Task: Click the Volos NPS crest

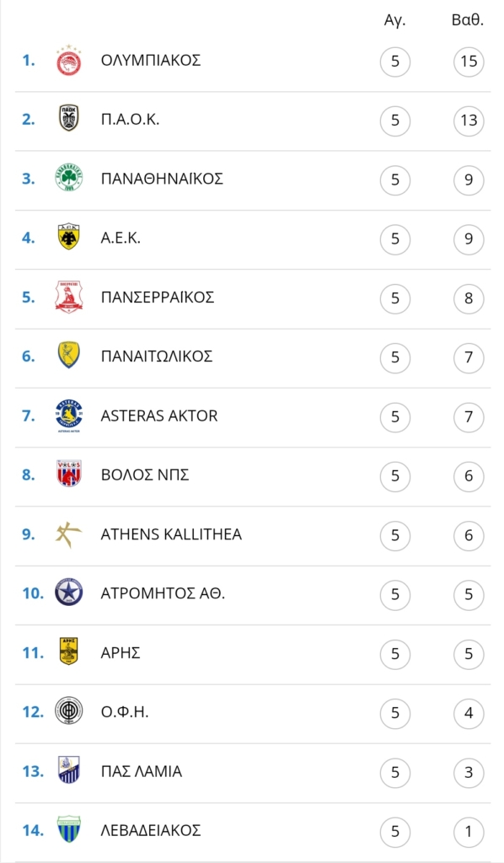Action: [69, 474]
